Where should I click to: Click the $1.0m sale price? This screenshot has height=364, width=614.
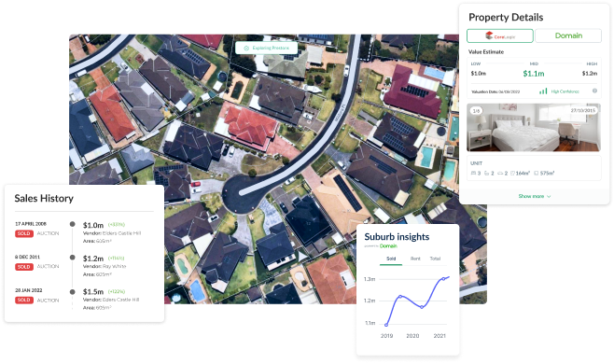pos(93,225)
